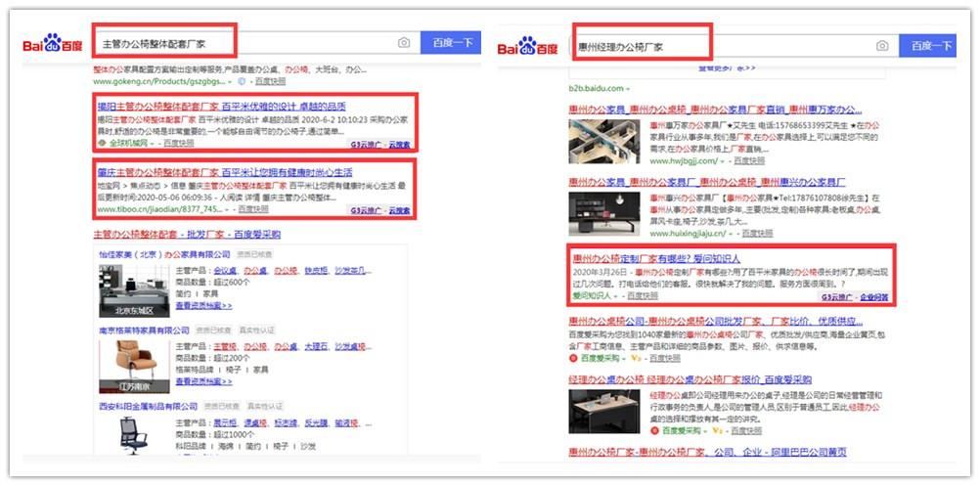
Task: Click 会议桌 product link in 怡佳家美 listing
Action: pyautogui.click(x=224, y=271)
